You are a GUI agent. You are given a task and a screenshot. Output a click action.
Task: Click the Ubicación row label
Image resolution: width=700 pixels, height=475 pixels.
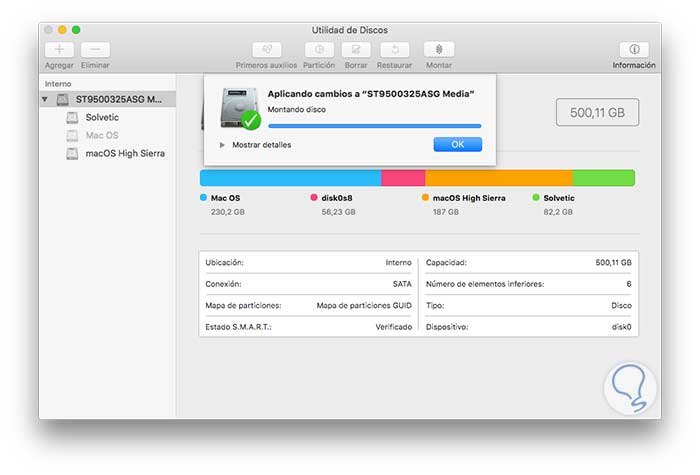point(225,262)
